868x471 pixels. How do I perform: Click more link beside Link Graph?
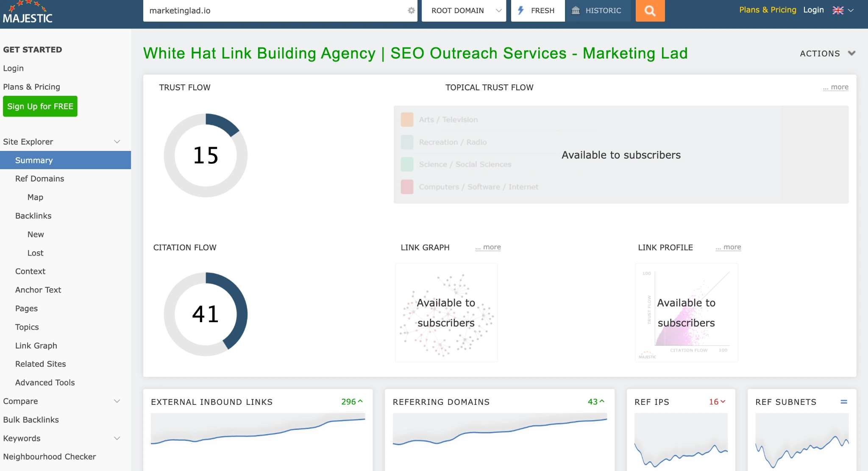pos(488,247)
